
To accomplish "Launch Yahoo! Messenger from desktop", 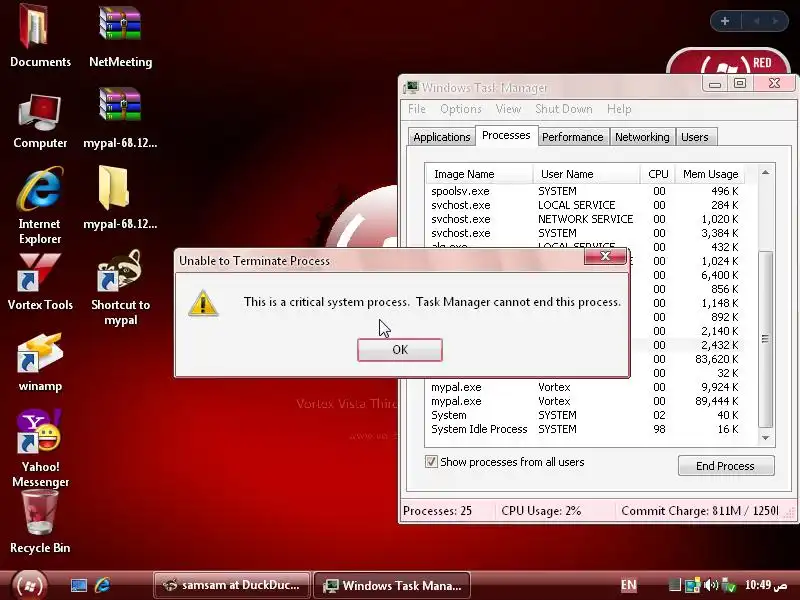I will 40,448.
